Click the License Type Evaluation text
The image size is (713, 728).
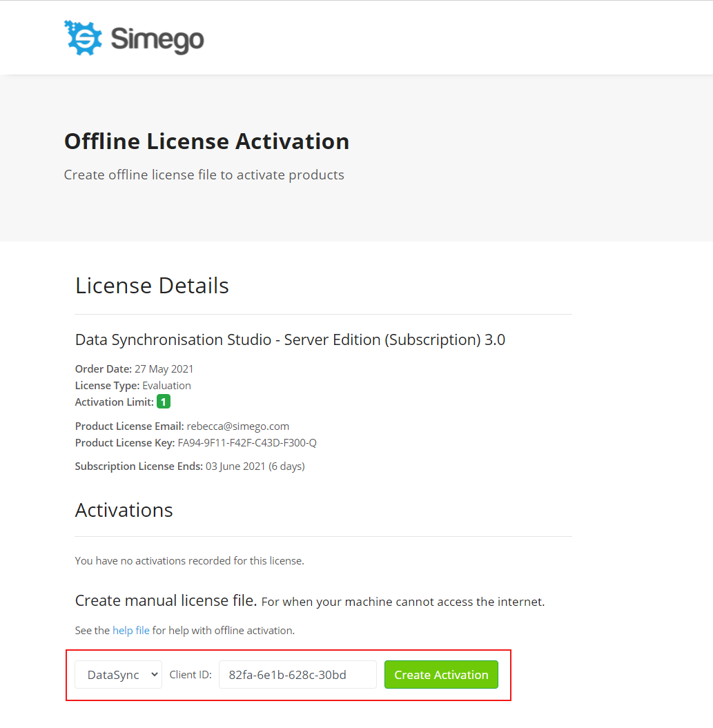pyautogui.click(x=167, y=386)
